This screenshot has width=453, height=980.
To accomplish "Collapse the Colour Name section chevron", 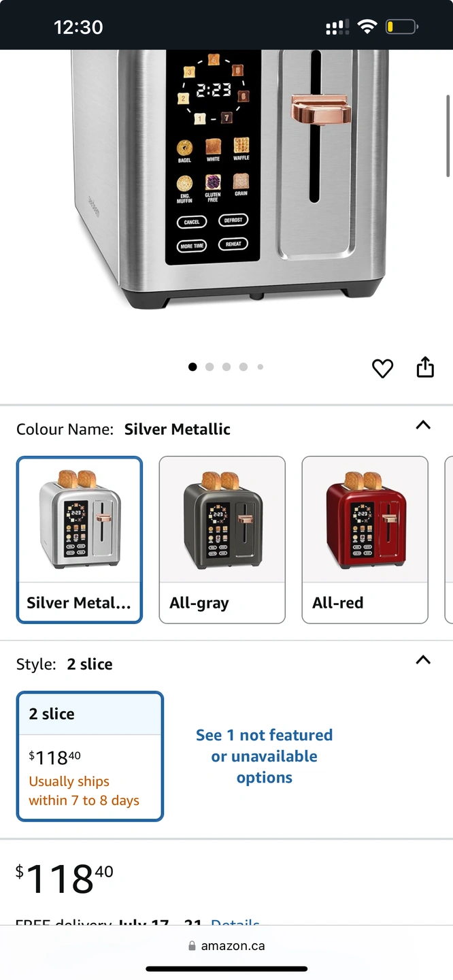I will pyautogui.click(x=423, y=425).
